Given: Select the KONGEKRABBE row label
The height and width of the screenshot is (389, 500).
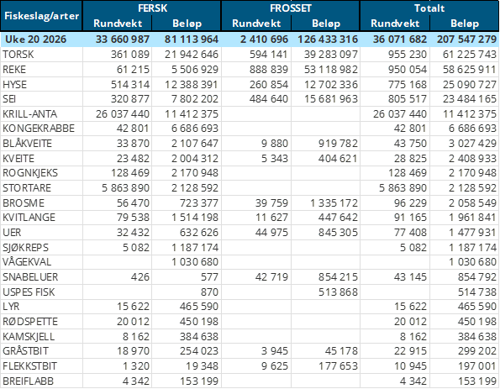Looking at the screenshot, I should (38, 128).
